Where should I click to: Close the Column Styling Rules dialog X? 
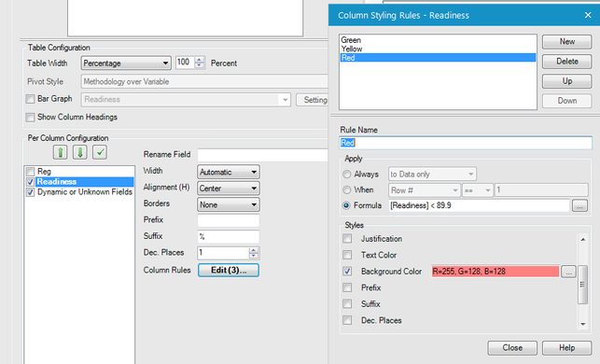(x=588, y=15)
